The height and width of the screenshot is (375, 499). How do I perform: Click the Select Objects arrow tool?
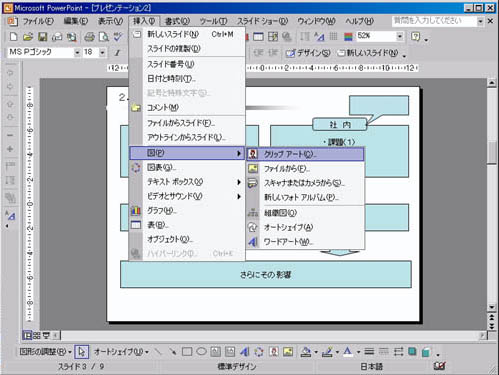[82, 352]
